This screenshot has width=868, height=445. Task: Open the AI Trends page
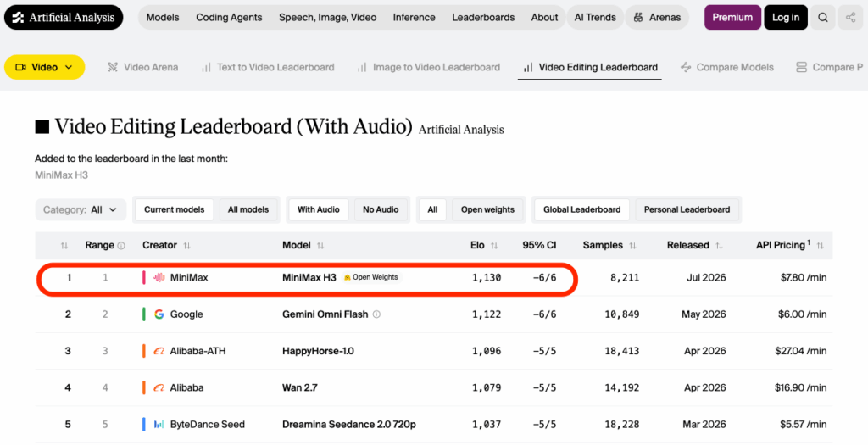pyautogui.click(x=595, y=17)
